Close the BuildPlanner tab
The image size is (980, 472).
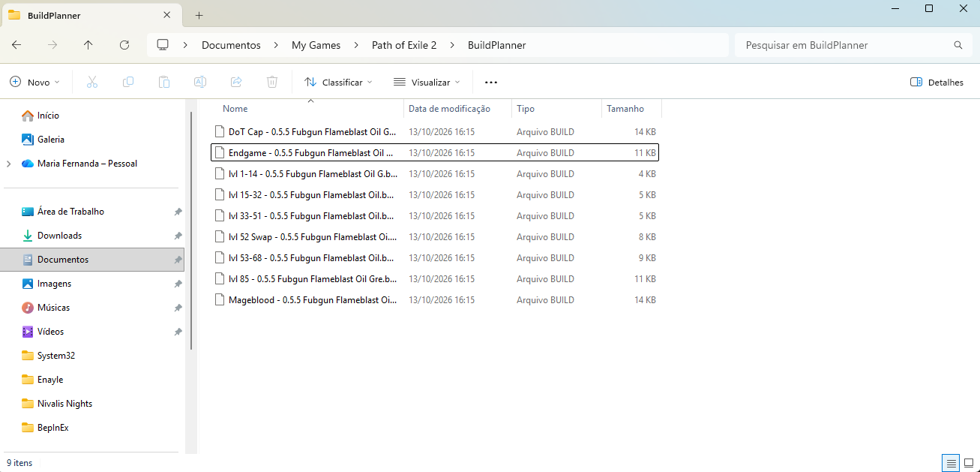point(166,15)
